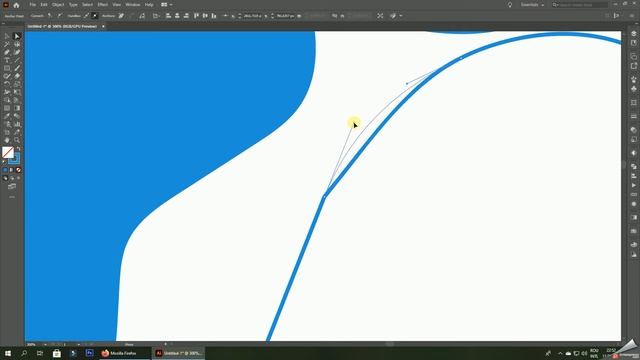Open the Object menu

click(58, 5)
